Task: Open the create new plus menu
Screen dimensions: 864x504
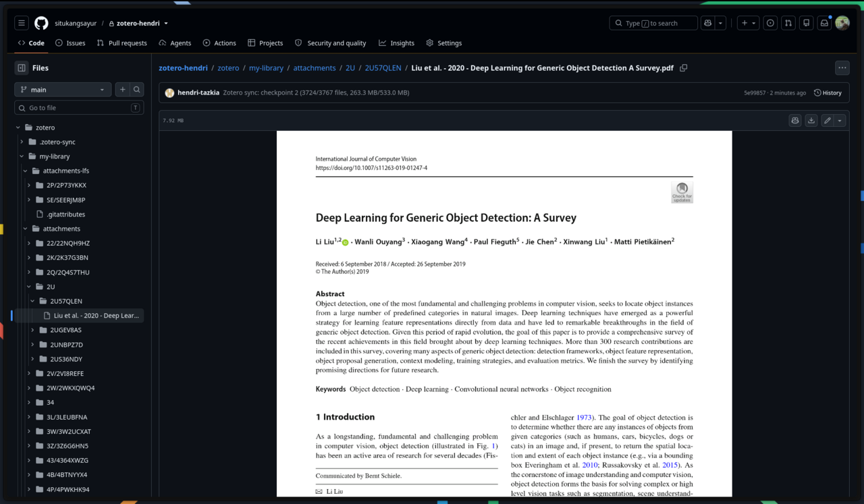Action: tap(749, 23)
